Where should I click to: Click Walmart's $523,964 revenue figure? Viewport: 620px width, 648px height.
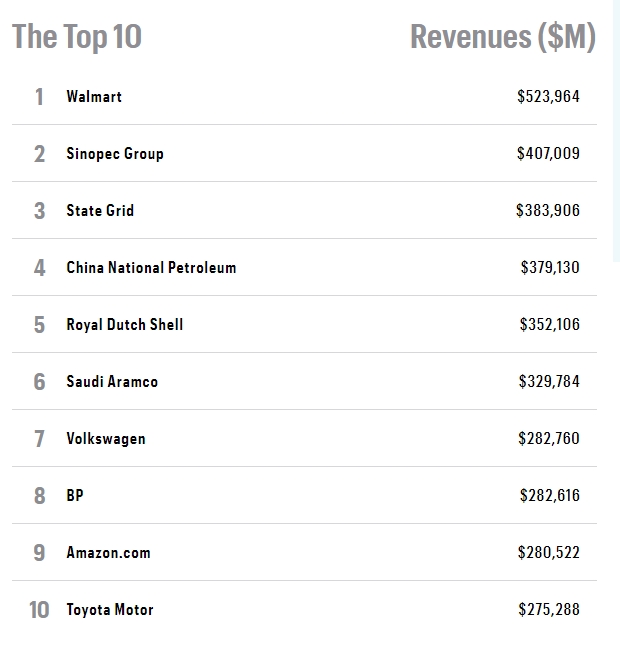548,97
